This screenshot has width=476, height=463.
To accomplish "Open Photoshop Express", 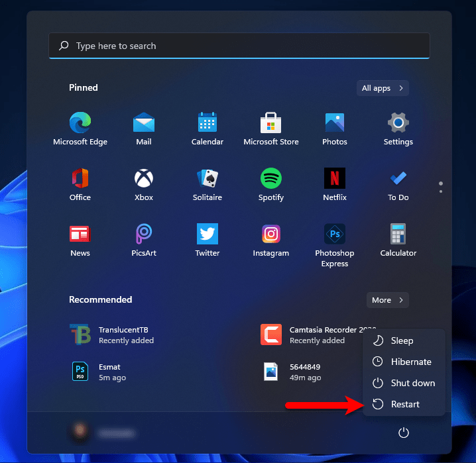I will (x=335, y=245).
